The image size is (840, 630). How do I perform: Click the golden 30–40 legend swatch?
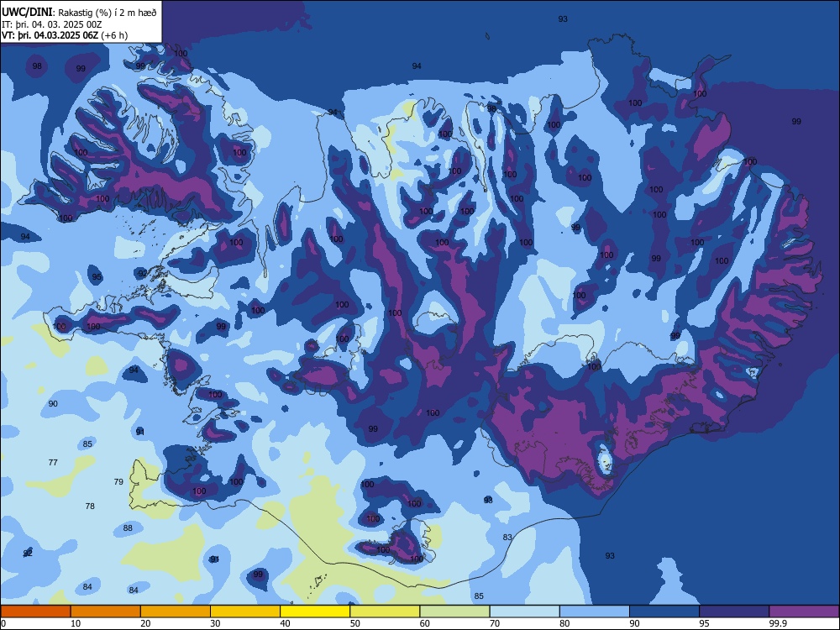pos(245,612)
